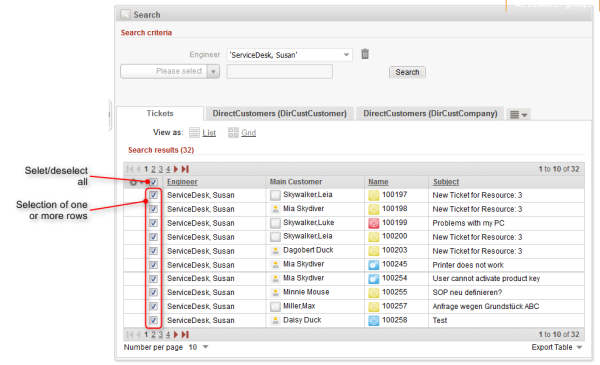Click ticket icon of 100258
Screen dimensions: 600x365
[x=373, y=320]
